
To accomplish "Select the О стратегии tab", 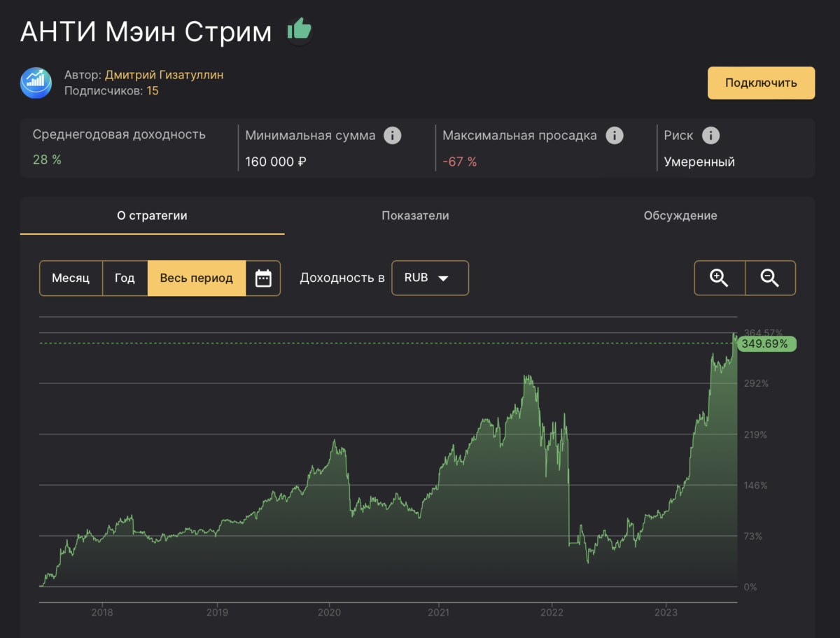I will (152, 215).
